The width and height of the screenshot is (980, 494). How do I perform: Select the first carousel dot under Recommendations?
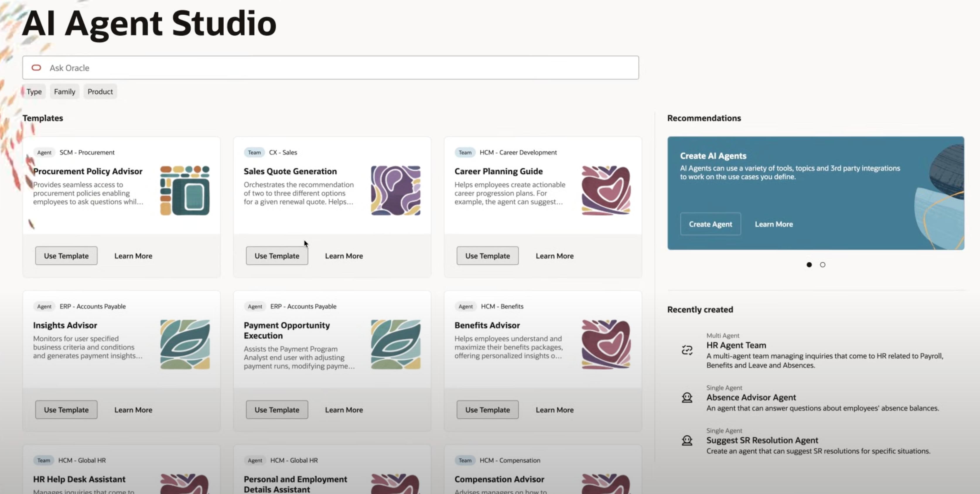tap(809, 265)
